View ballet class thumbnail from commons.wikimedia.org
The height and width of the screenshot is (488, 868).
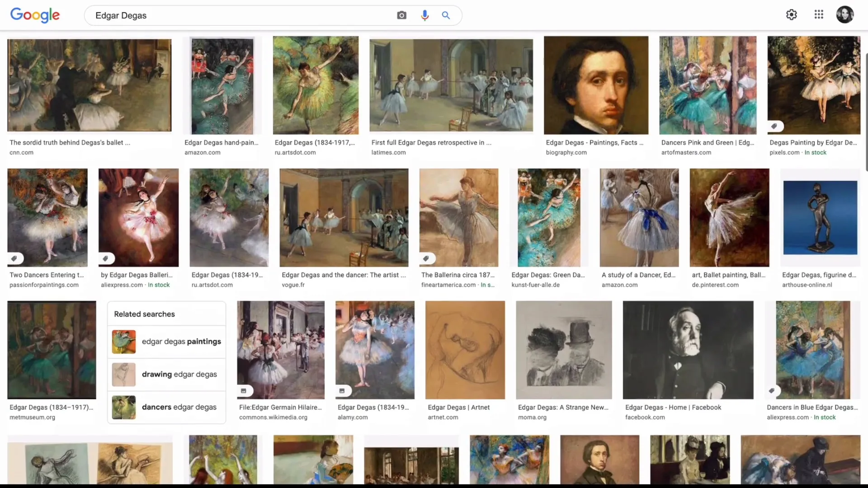click(281, 350)
